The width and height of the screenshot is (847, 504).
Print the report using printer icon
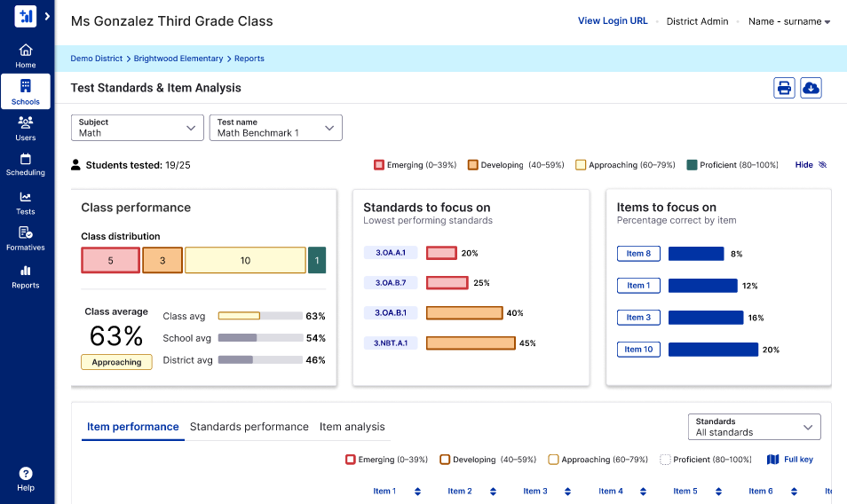tap(784, 88)
